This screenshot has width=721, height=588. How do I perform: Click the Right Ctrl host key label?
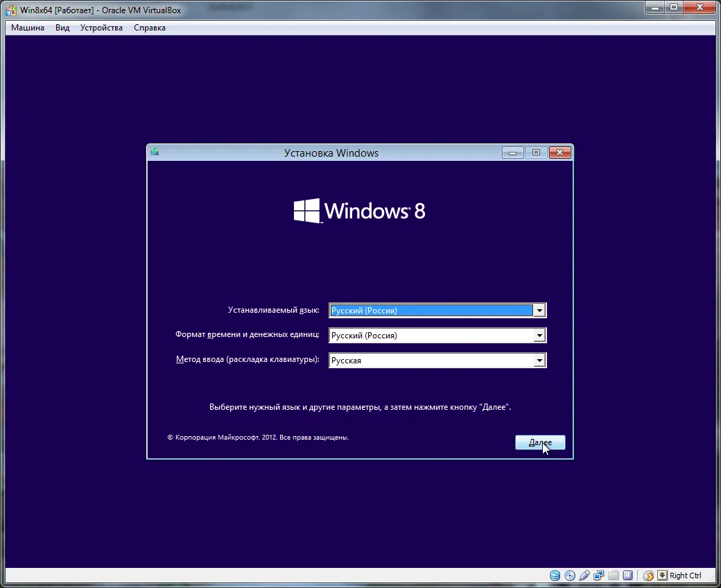point(685,575)
